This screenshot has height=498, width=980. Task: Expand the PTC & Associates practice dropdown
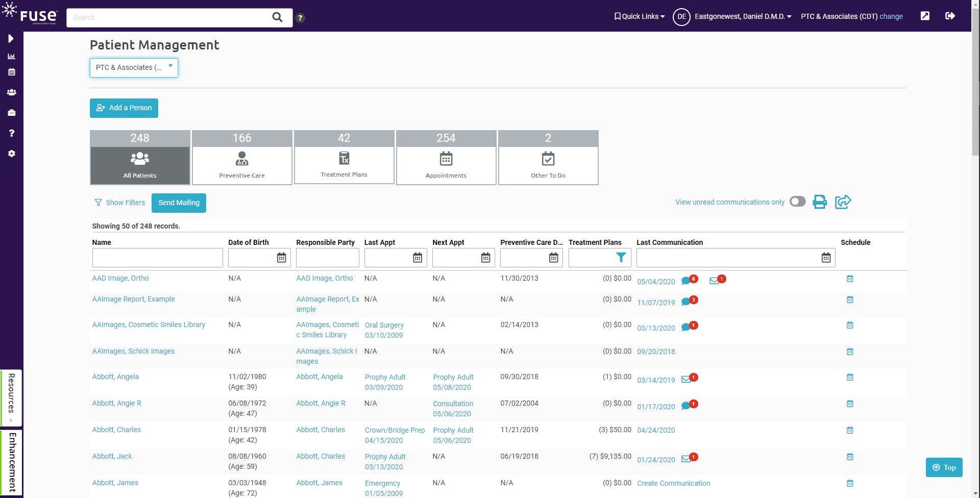click(133, 67)
